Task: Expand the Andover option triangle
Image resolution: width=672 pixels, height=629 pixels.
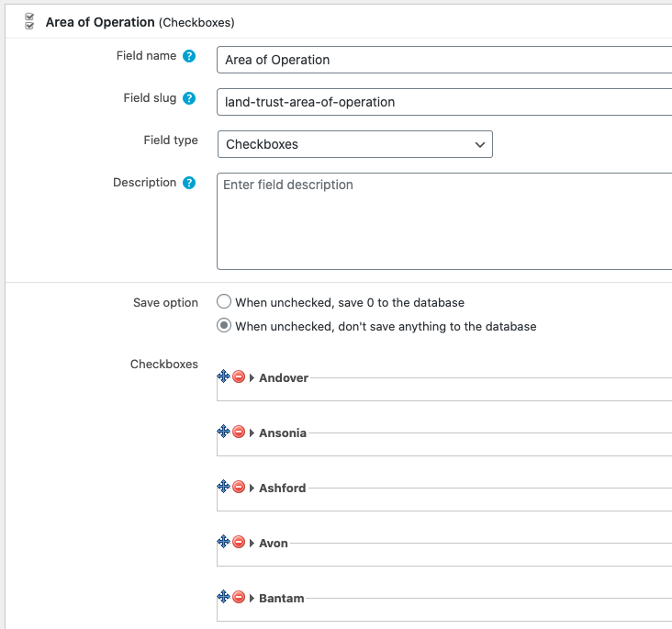Action: [252, 377]
